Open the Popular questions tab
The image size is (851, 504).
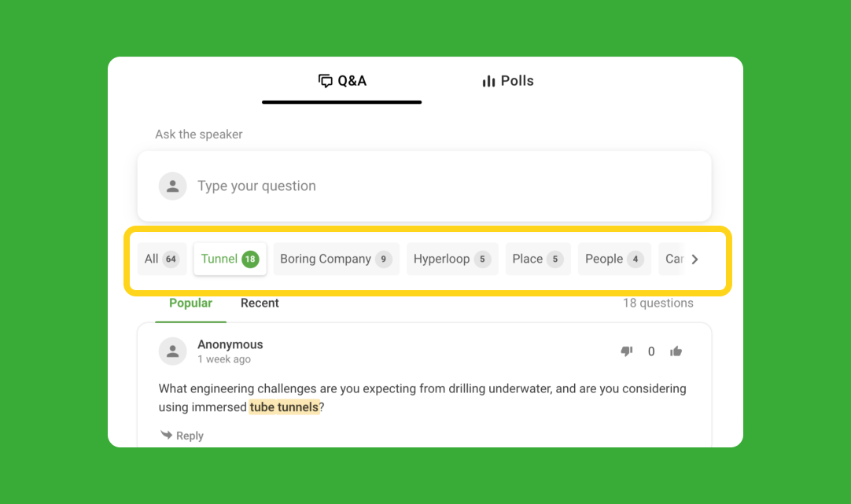(190, 304)
